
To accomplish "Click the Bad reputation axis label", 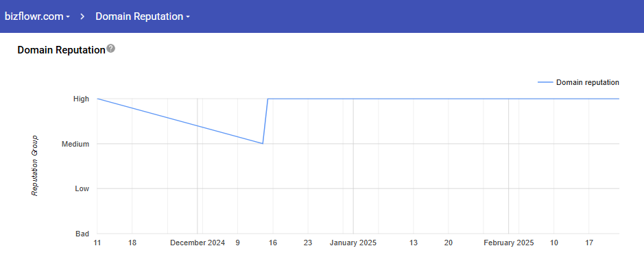I will pos(82,234).
